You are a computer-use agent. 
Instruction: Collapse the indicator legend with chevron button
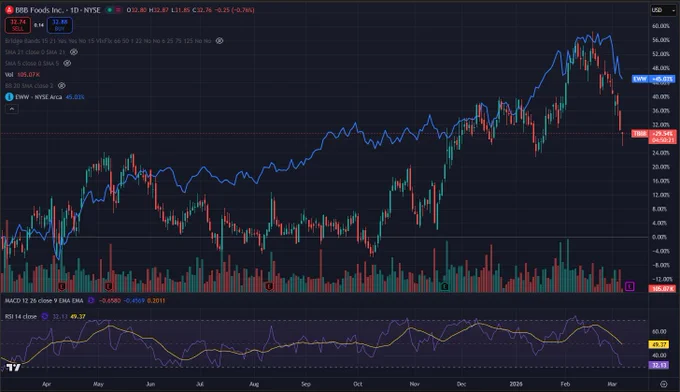click(12, 109)
